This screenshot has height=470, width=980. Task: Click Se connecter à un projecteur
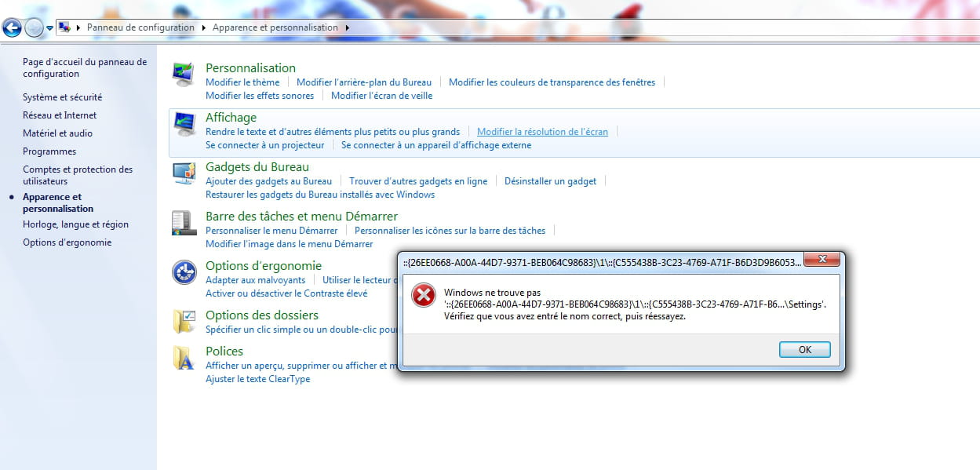click(265, 145)
